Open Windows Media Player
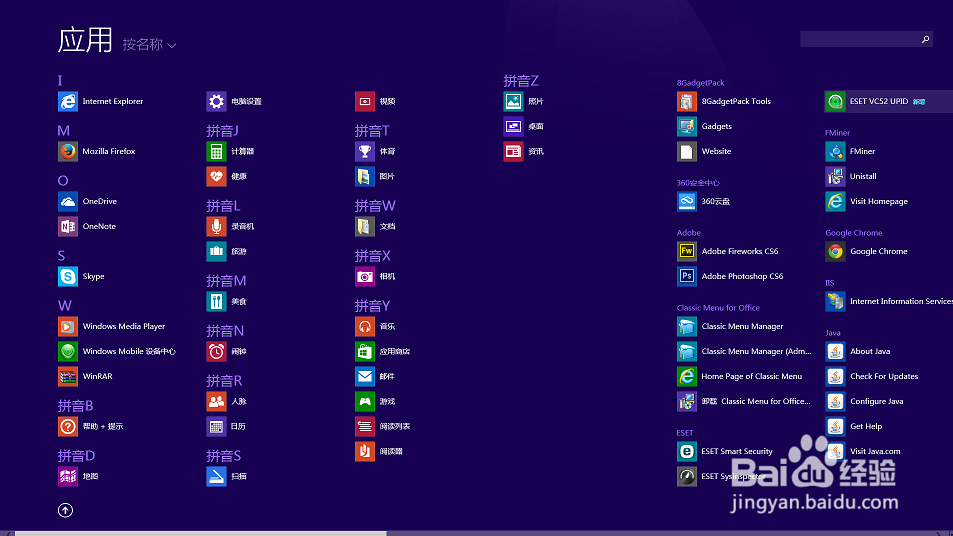Viewport: 953px width, 536px height. tap(112, 326)
